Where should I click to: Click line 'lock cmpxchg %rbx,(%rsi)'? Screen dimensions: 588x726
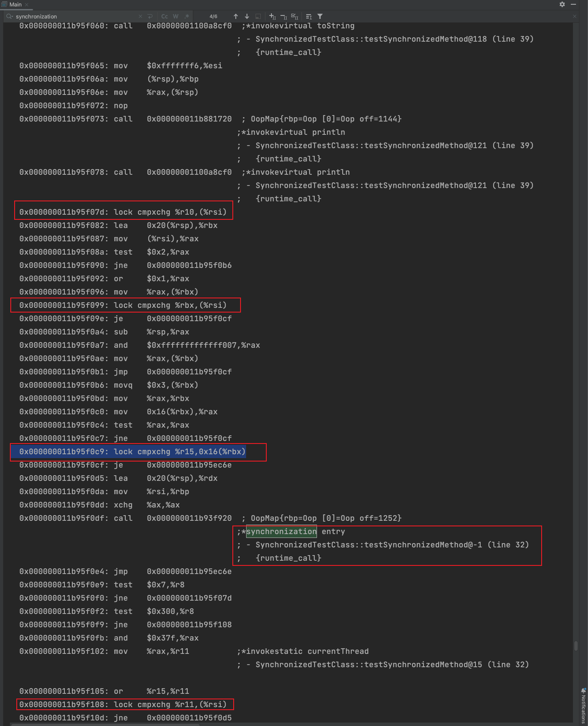(123, 305)
